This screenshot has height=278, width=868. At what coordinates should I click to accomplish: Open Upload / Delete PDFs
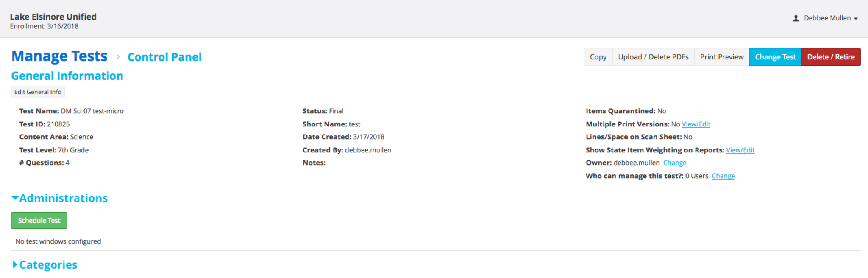click(653, 57)
